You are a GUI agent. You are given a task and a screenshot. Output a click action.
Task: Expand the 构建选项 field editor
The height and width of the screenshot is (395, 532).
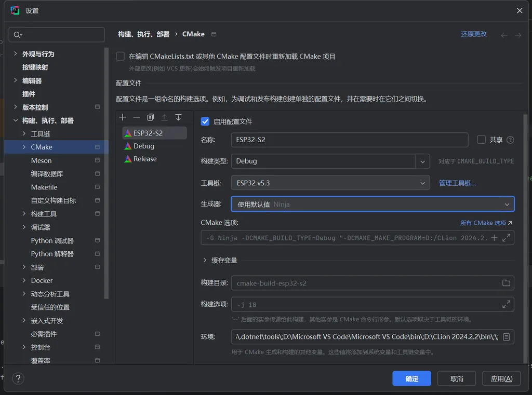(x=506, y=305)
